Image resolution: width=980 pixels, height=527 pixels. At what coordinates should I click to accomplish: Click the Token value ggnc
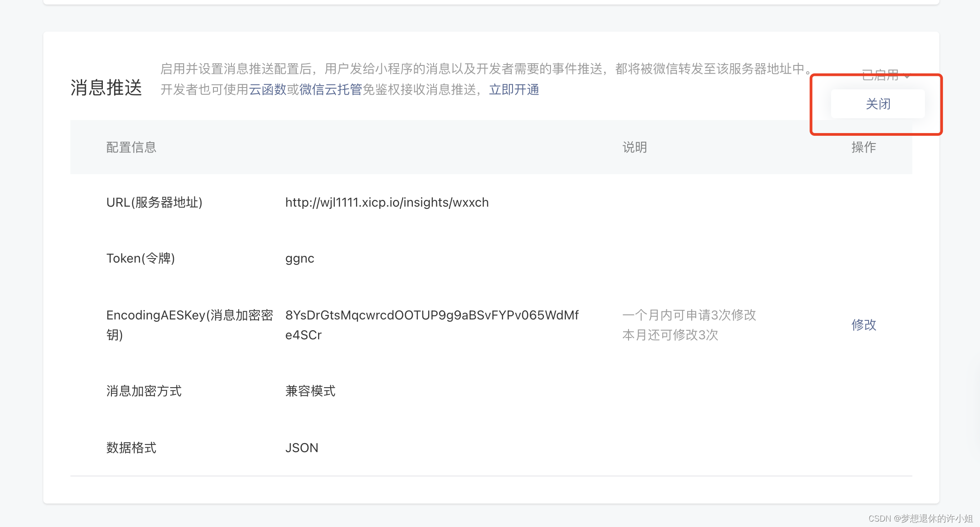pos(300,259)
